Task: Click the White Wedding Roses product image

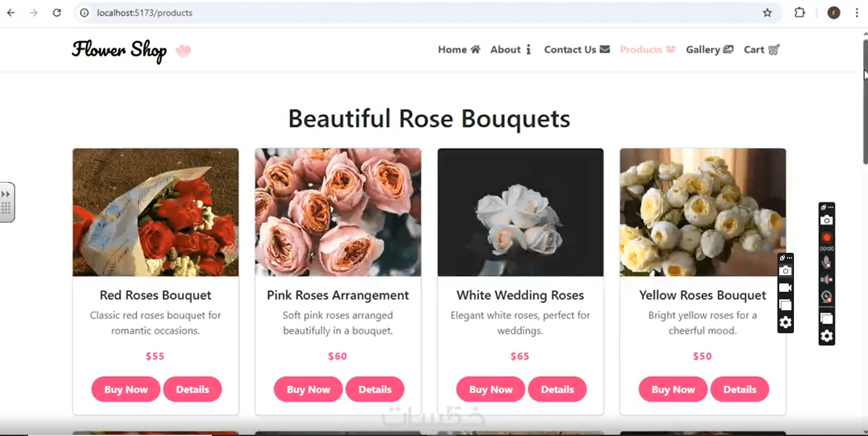Action: (x=520, y=213)
